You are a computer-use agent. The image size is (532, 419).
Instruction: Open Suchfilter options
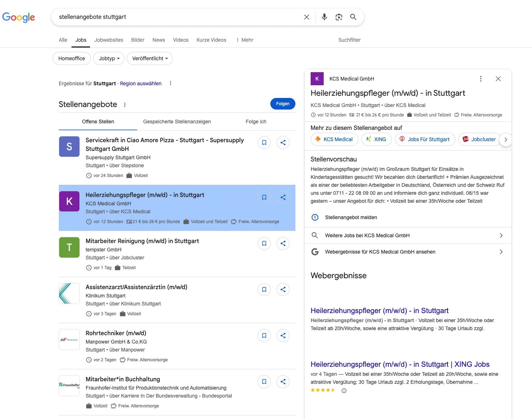click(349, 40)
